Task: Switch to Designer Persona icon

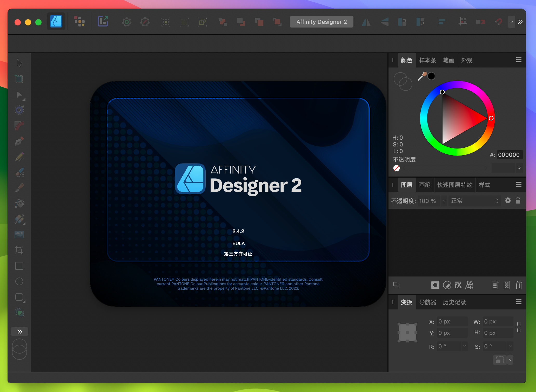Action: (x=56, y=22)
